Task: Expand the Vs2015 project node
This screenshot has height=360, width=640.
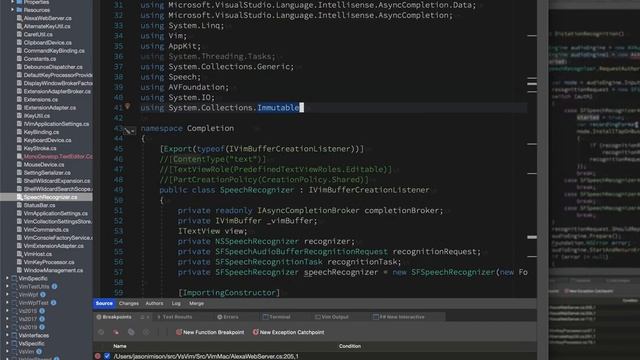Action: coord(7,311)
